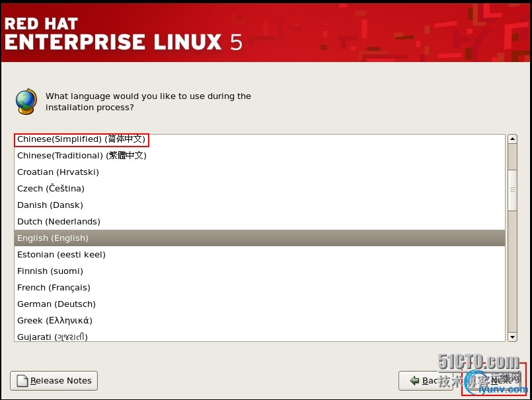Screen dimensions: 532x400
Task: Pick Danish (Dansk) language
Action: pyautogui.click(x=260, y=205)
